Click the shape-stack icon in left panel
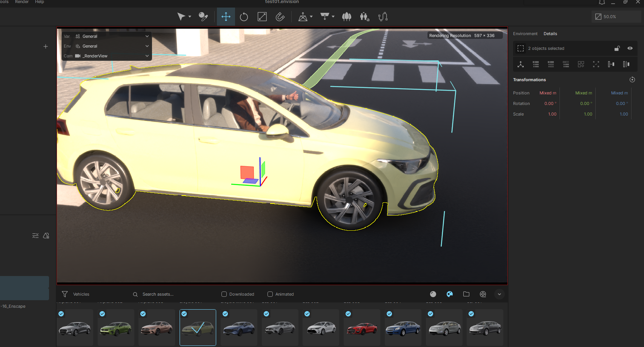The image size is (644, 347). (x=46, y=236)
